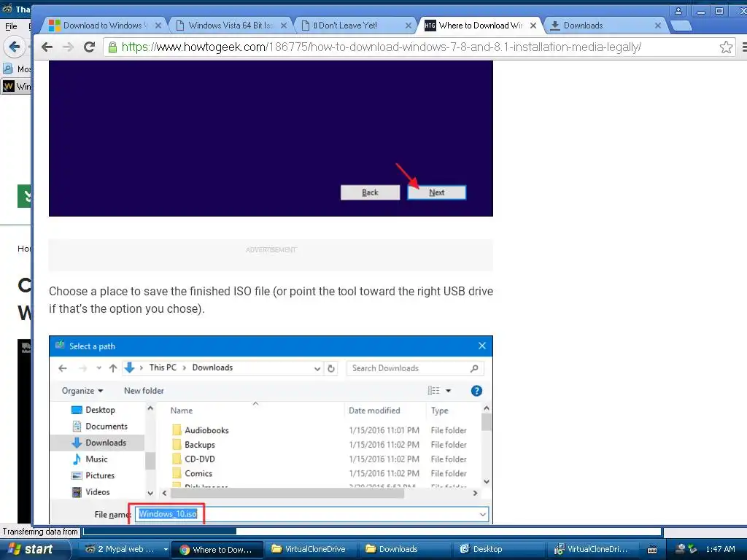Click the Name column header

(x=182, y=411)
